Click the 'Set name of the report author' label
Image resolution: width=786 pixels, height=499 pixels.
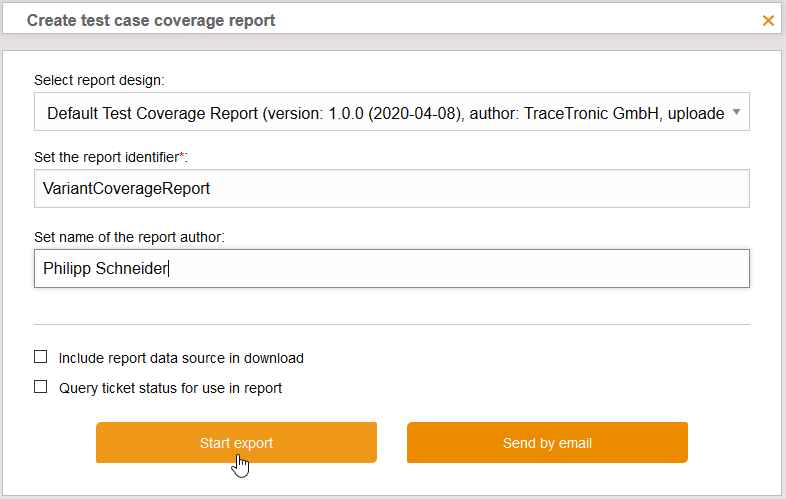click(x=129, y=237)
